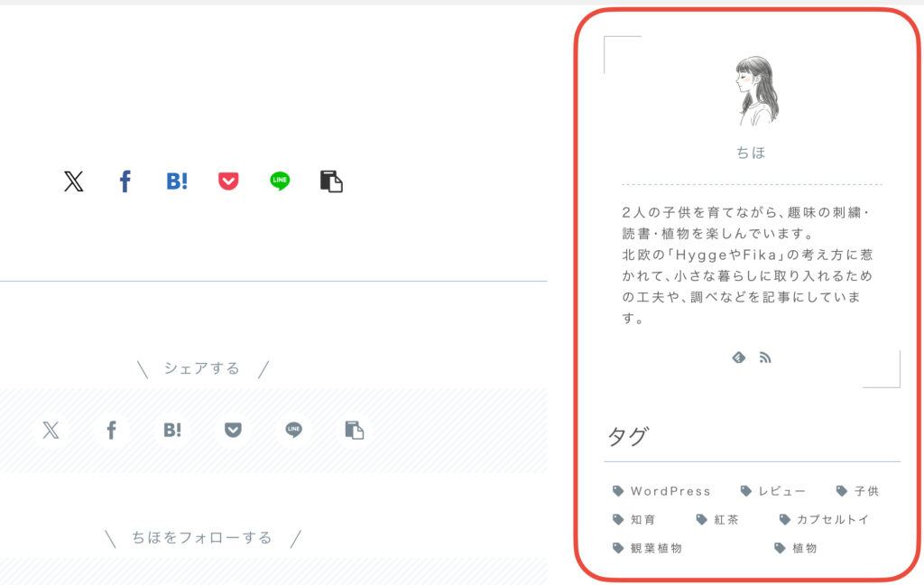Share via the green LINE icon
Image resolution: width=924 pixels, height=585 pixels.
click(280, 181)
